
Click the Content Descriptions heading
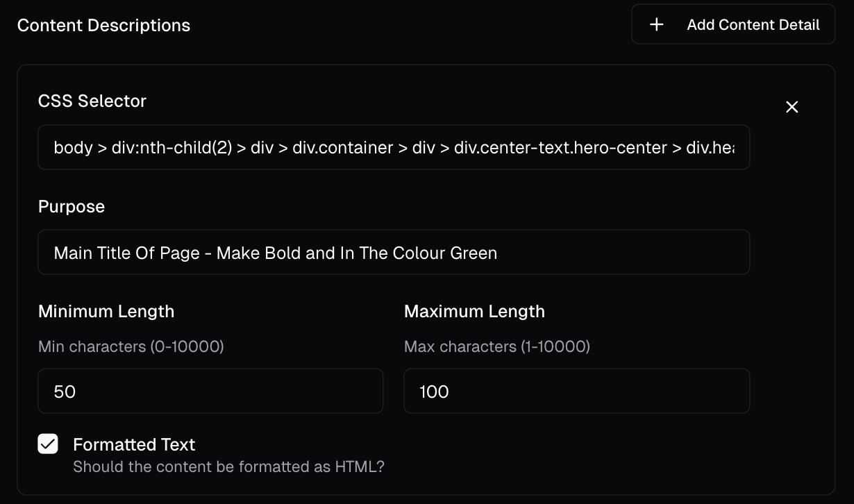coord(103,25)
